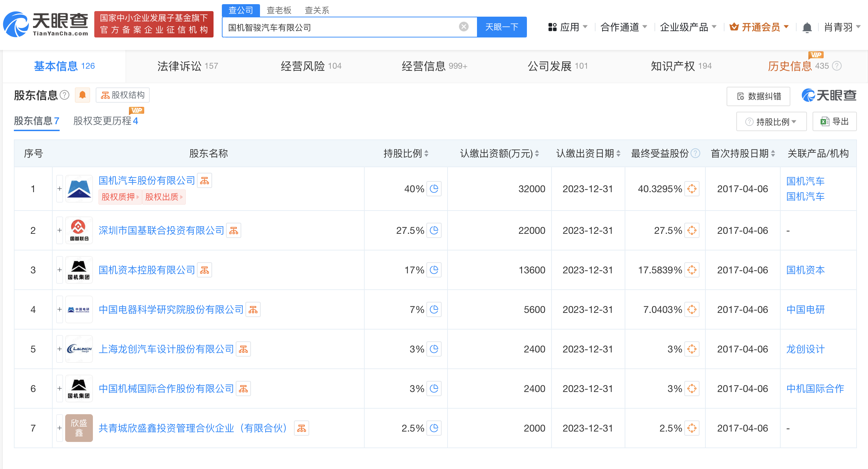Image resolution: width=868 pixels, height=469 pixels.
Task: Click the 天眼一下 search button
Action: (502, 27)
